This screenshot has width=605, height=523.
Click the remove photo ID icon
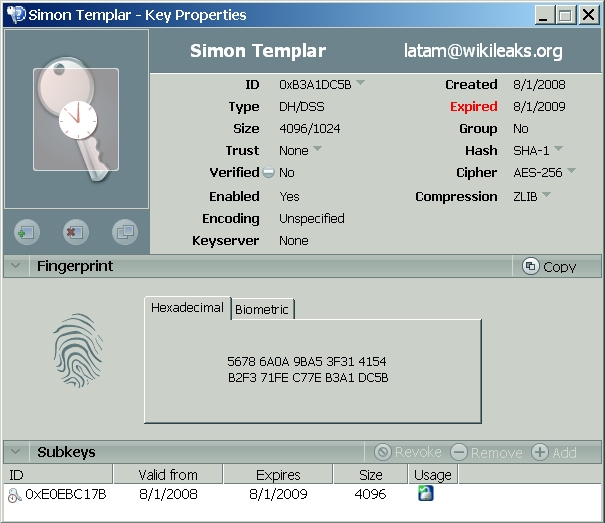(76, 232)
